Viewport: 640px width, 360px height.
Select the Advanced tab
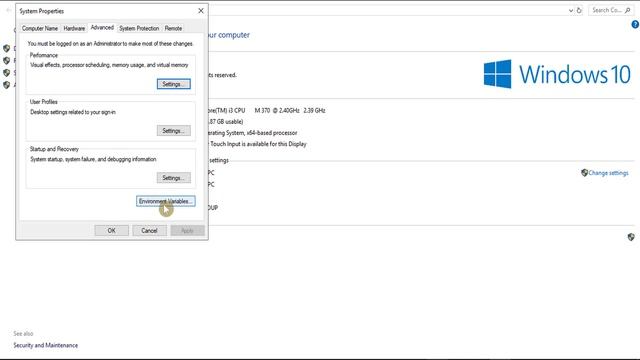point(102,27)
